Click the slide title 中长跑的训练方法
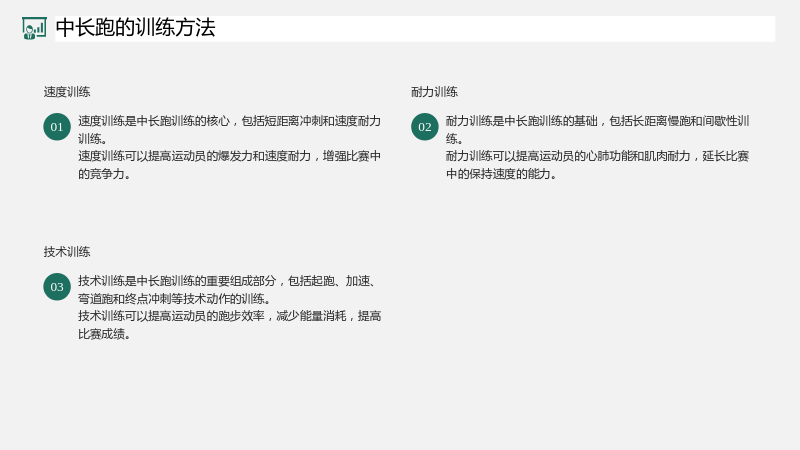 [x=135, y=28]
